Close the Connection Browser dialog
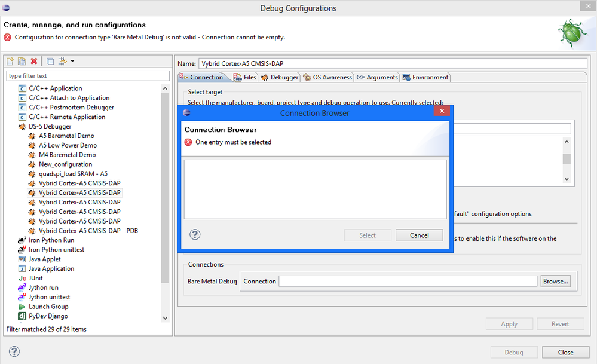597x364 pixels. 442,111
